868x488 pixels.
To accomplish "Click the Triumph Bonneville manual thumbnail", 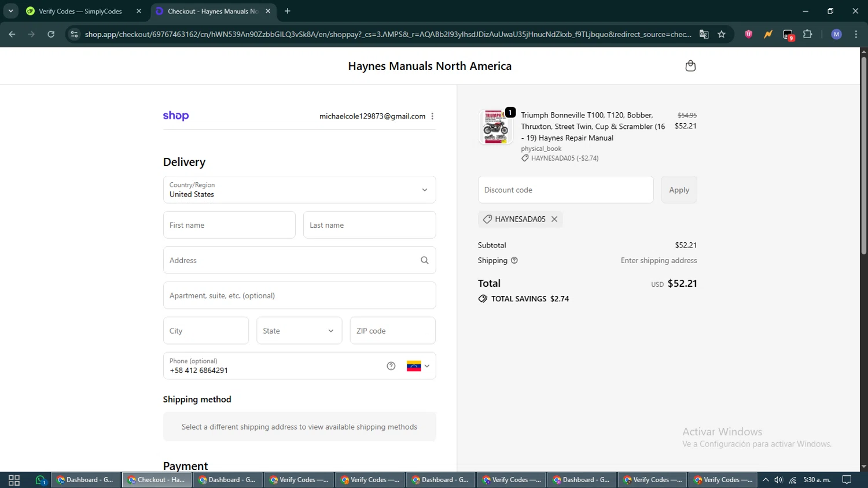I will (x=495, y=127).
